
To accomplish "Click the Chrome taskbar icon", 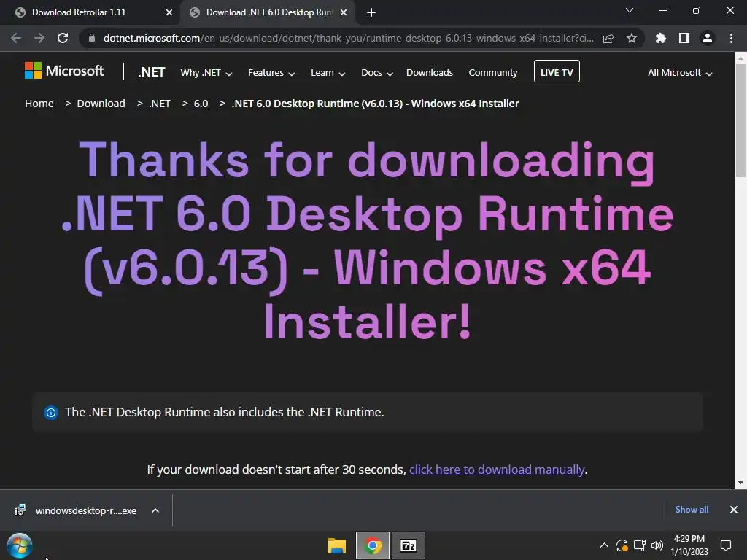I will coord(373,545).
